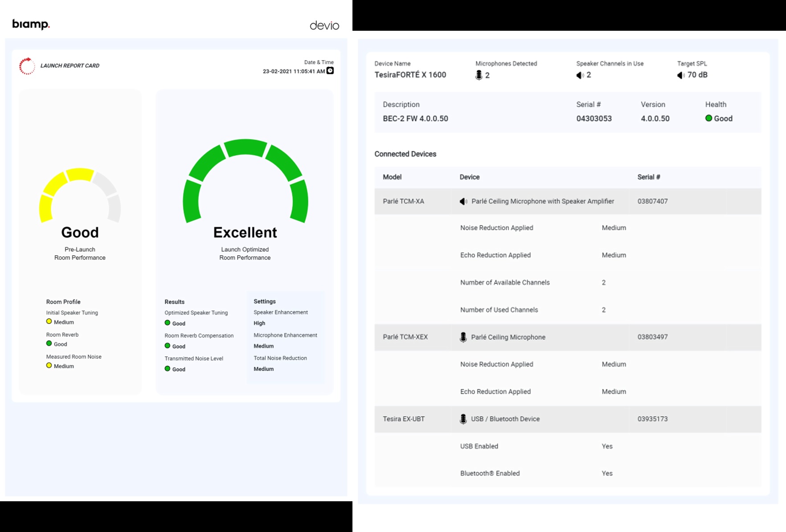Click the TesiraFORTÉ X 1600 device name
The image size is (786, 532).
(x=410, y=75)
